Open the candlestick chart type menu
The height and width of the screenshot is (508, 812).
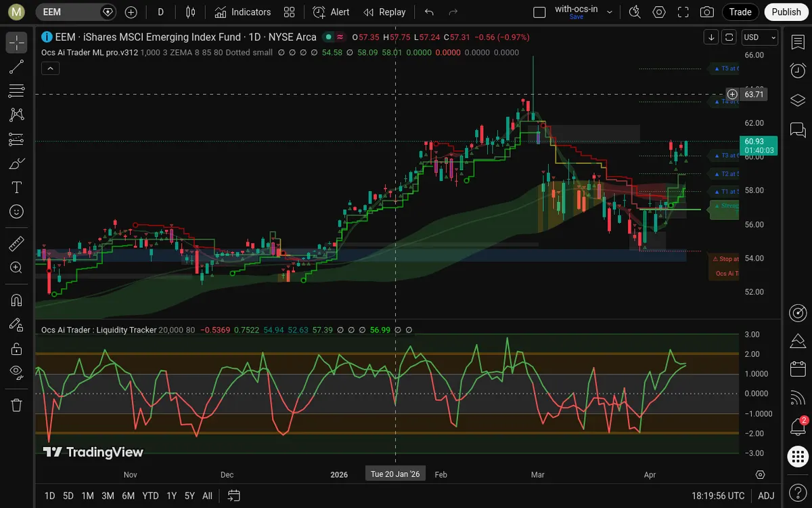point(191,12)
